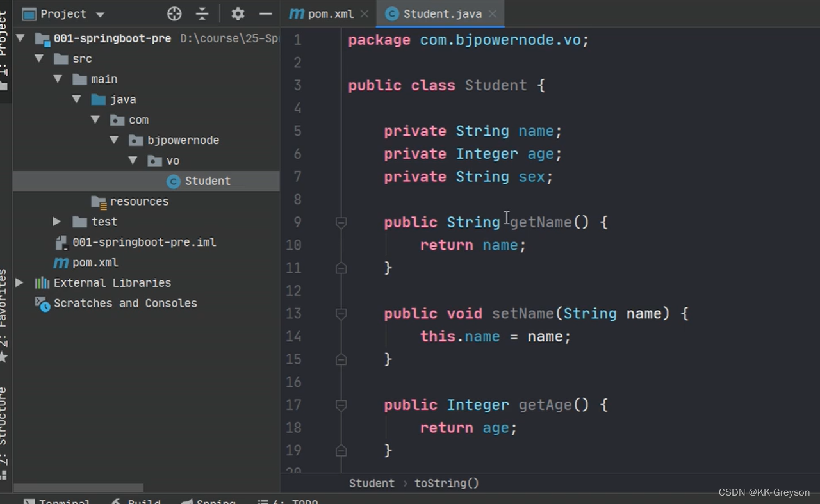Screen dimensions: 820x504
Task: Select 001-springboot-pre.iml file
Action: click(x=144, y=242)
